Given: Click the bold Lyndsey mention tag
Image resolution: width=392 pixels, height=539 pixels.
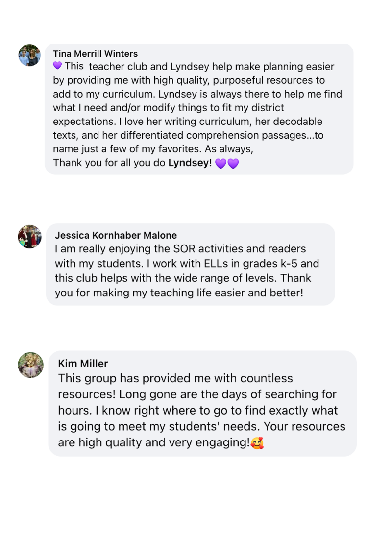Looking at the screenshot, I should pos(189,163).
